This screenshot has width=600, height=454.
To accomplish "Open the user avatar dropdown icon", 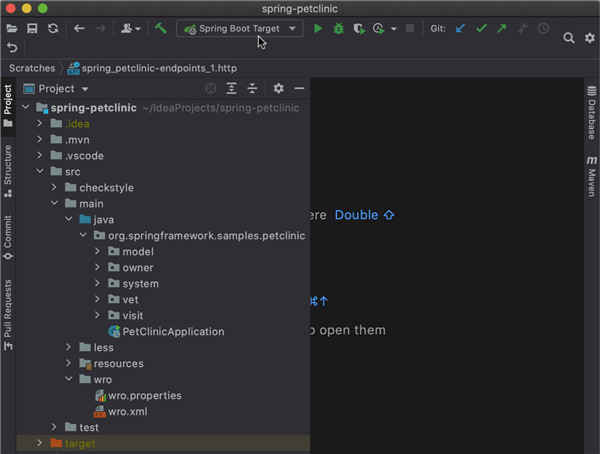I will 130,28.
